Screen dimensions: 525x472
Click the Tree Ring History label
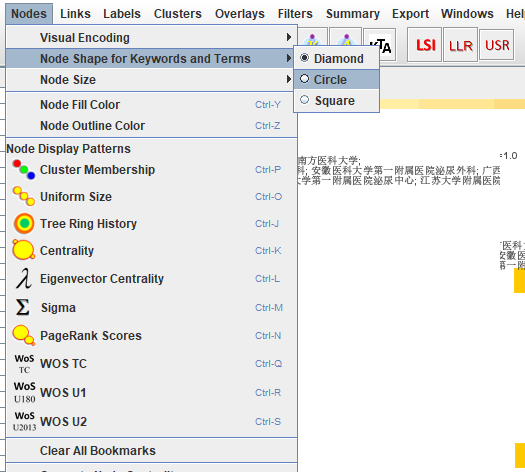coord(88,224)
